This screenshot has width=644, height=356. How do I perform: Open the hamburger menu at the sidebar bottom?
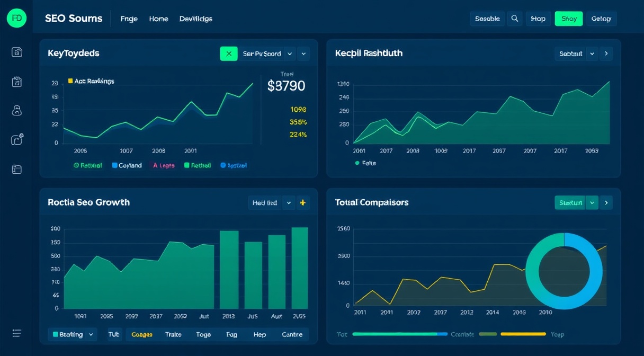click(17, 333)
